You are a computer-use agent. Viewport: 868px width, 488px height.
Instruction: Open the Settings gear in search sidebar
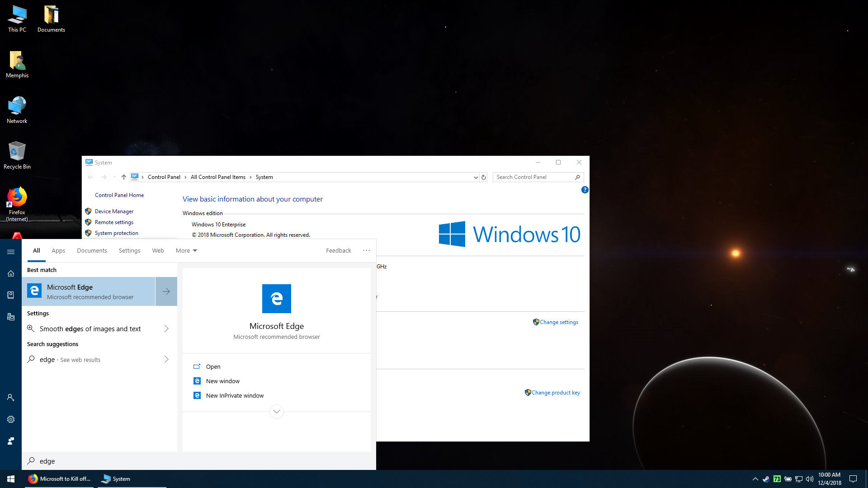tap(11, 419)
